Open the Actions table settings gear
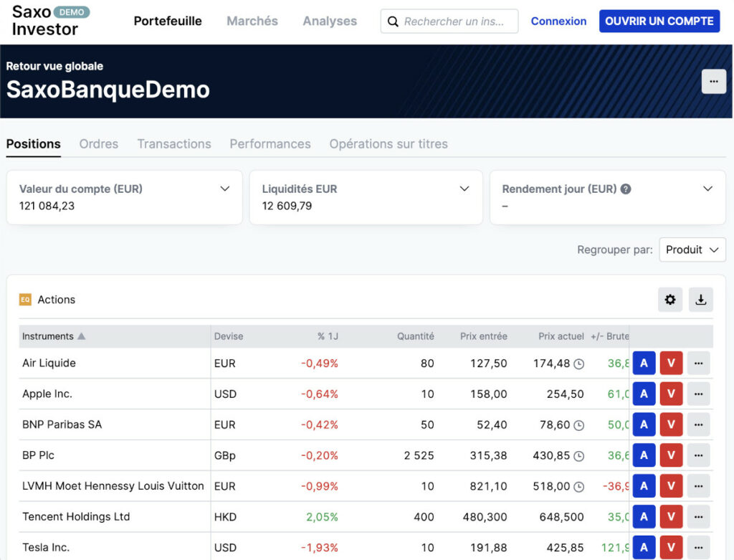This screenshot has height=560, width=734. [670, 300]
